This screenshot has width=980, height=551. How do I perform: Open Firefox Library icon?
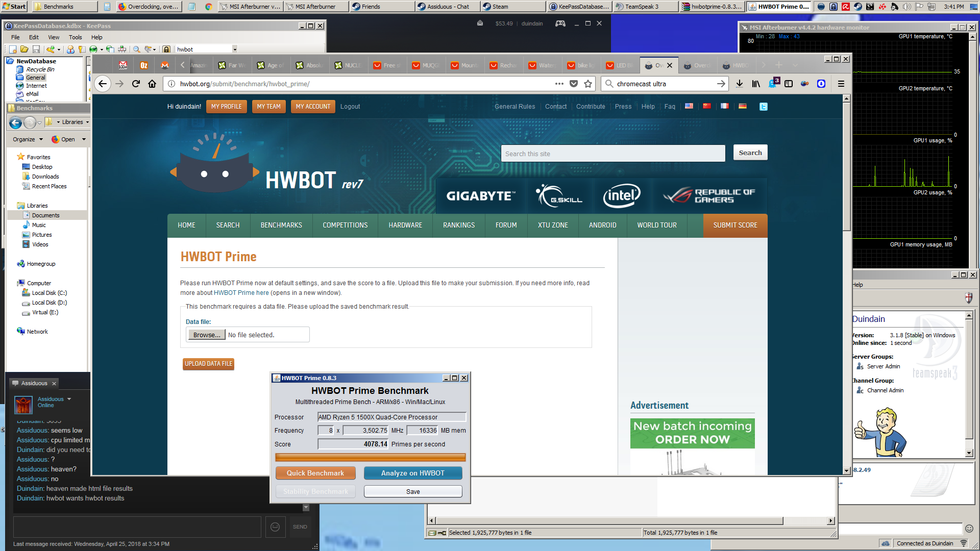756,84
